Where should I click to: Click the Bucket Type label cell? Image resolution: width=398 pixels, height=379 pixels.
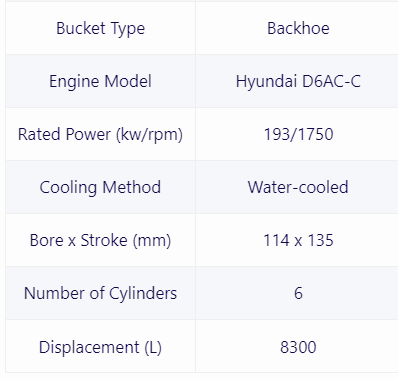[x=100, y=28]
